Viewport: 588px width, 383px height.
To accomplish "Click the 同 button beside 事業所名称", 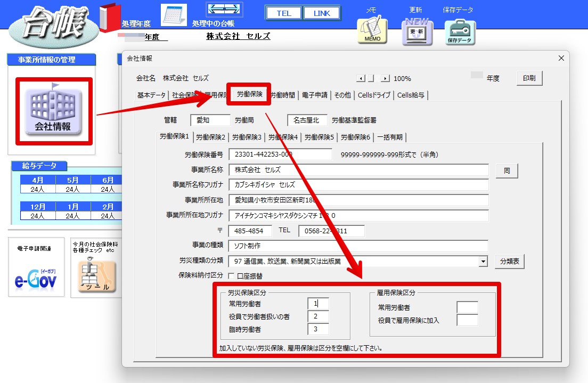I will coord(507,170).
